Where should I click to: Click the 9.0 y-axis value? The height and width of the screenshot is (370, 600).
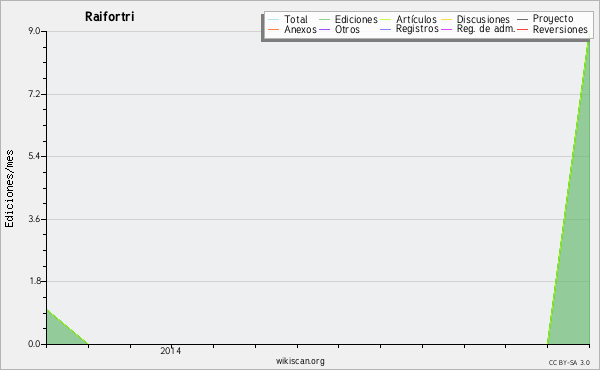tap(34, 31)
